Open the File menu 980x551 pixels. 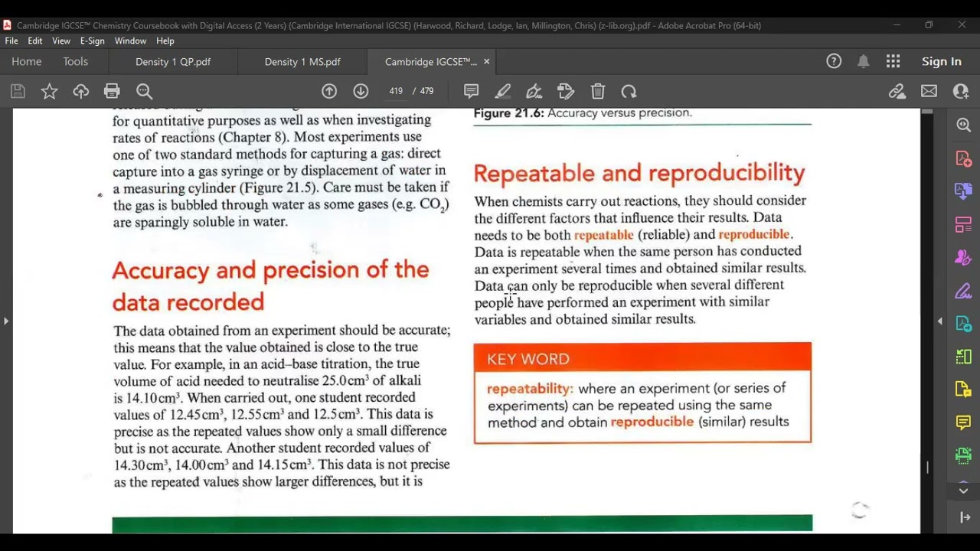tap(11, 41)
